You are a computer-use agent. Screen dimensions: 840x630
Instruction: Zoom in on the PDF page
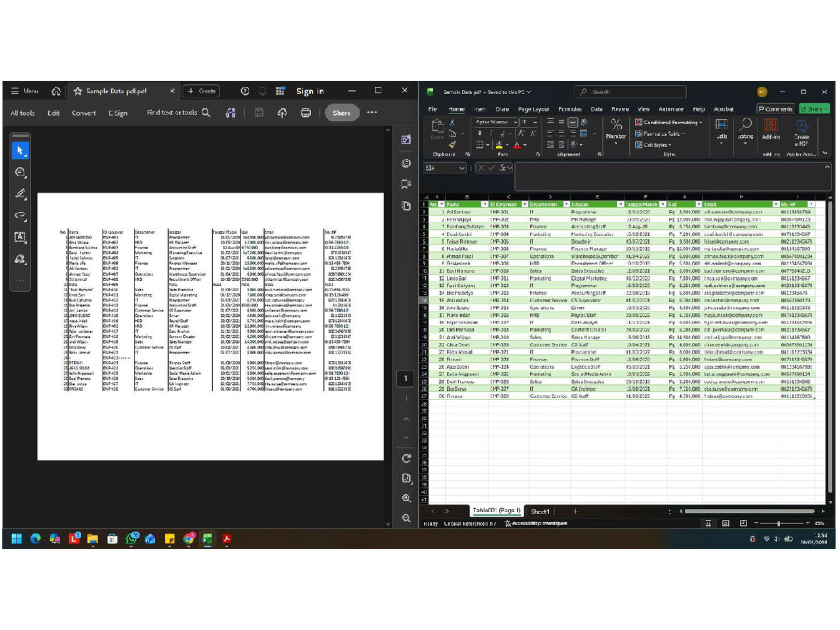pyautogui.click(x=406, y=498)
